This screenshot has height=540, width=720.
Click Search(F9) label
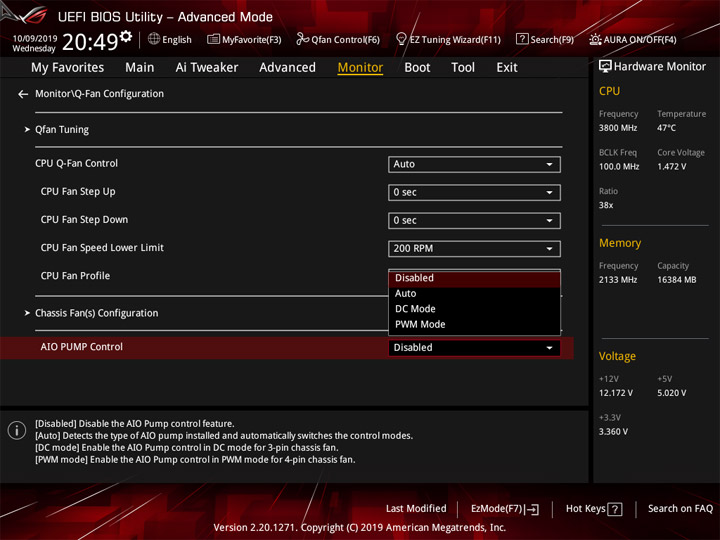552,39
